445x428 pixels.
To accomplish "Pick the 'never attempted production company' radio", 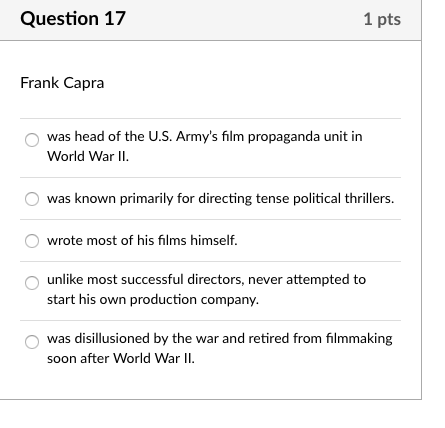I will [x=32, y=283].
